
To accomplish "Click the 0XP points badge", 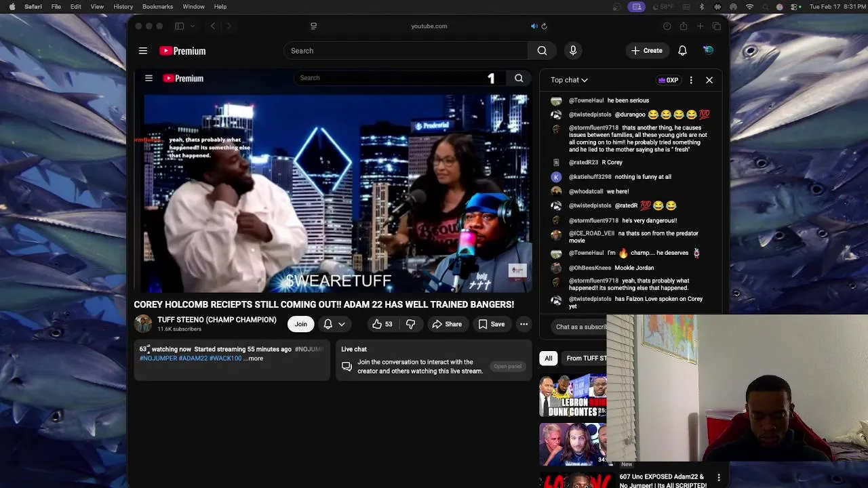I will coord(668,80).
